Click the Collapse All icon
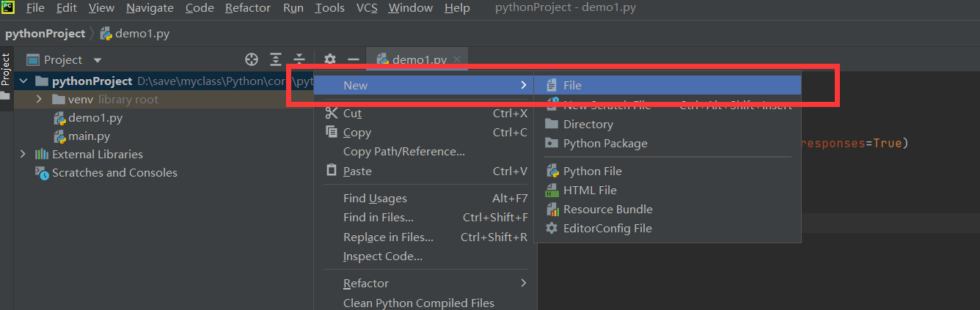The width and height of the screenshot is (980, 310). click(299, 60)
